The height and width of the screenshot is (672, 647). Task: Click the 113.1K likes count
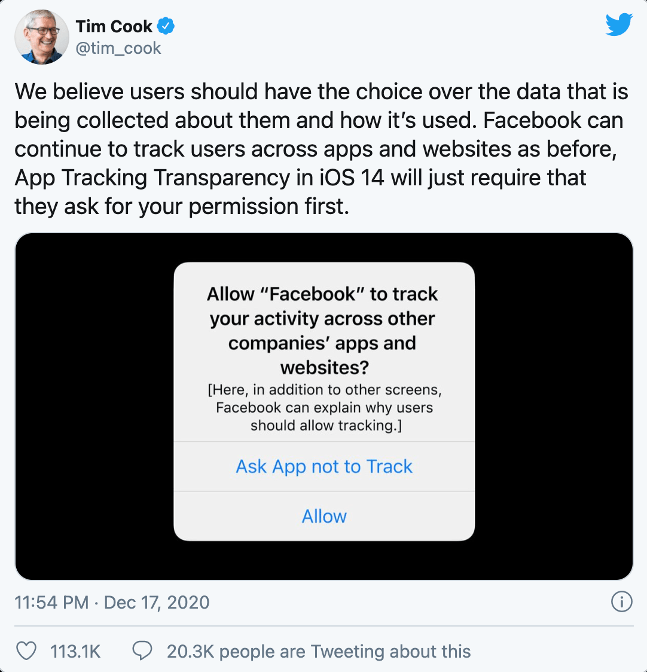pos(75,651)
